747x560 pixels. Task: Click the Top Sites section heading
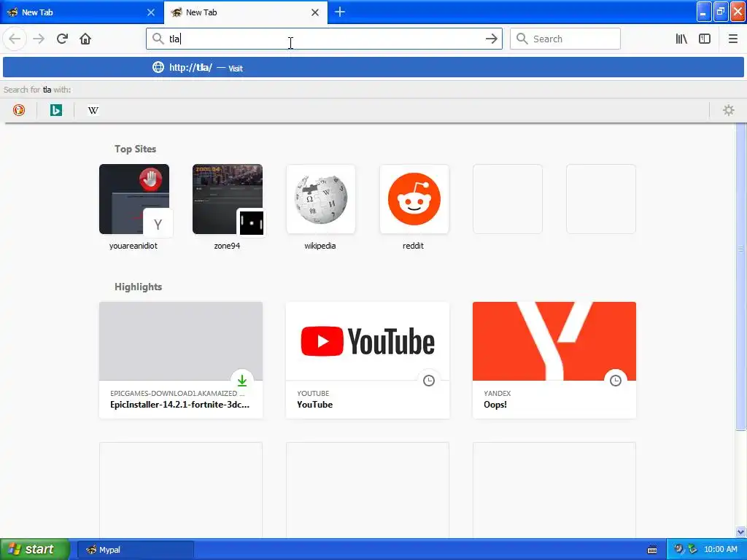pyautogui.click(x=135, y=149)
